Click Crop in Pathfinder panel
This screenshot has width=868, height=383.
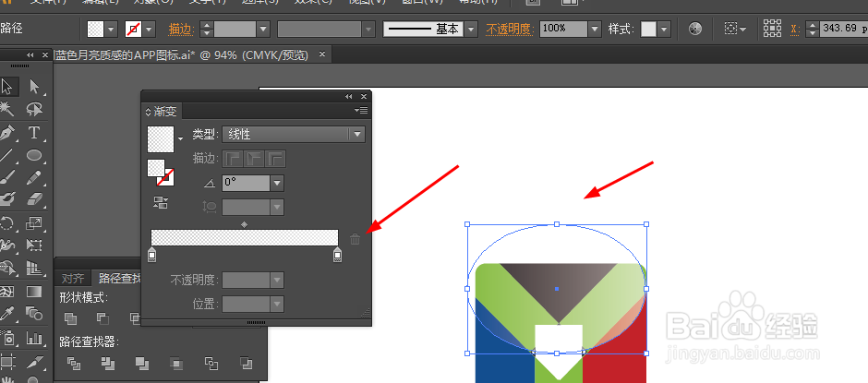click(176, 363)
